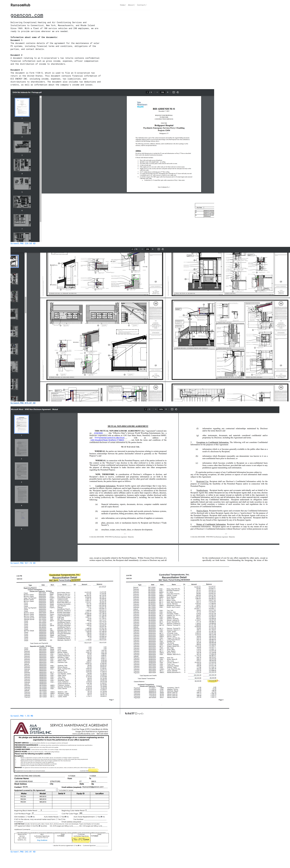Click the 74% zoom level box
290x868 pixels.
pos(162,92)
